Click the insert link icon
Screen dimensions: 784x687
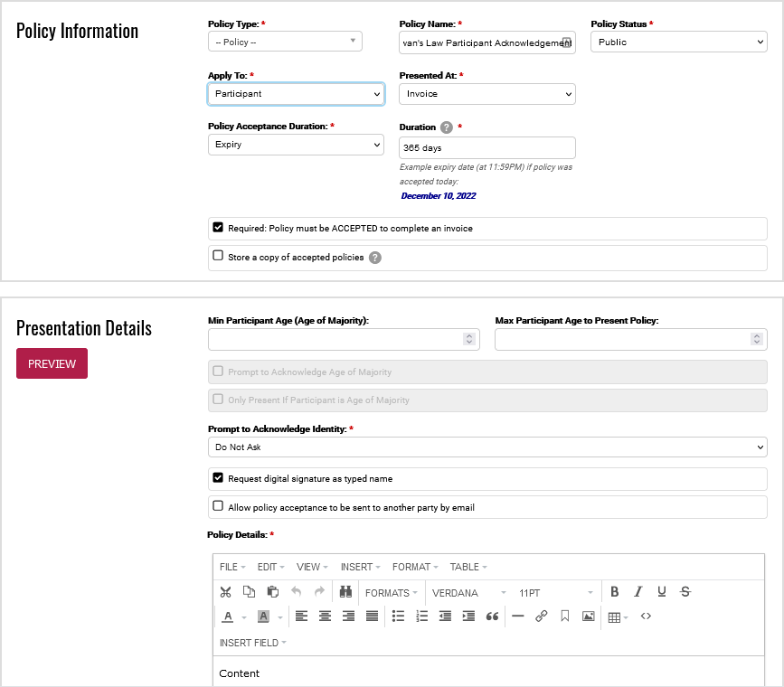542,616
